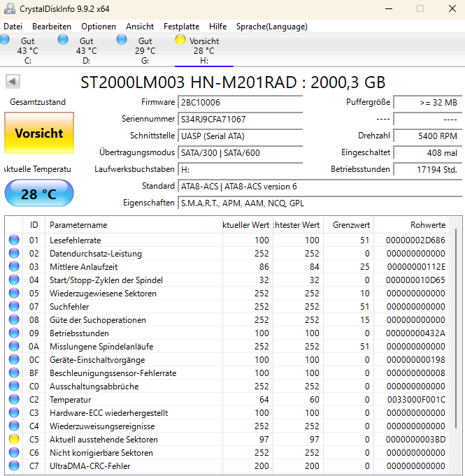Screen dimensions: 465x476
Task: Click blue status orb for drive G:
Action: pos(122,39)
